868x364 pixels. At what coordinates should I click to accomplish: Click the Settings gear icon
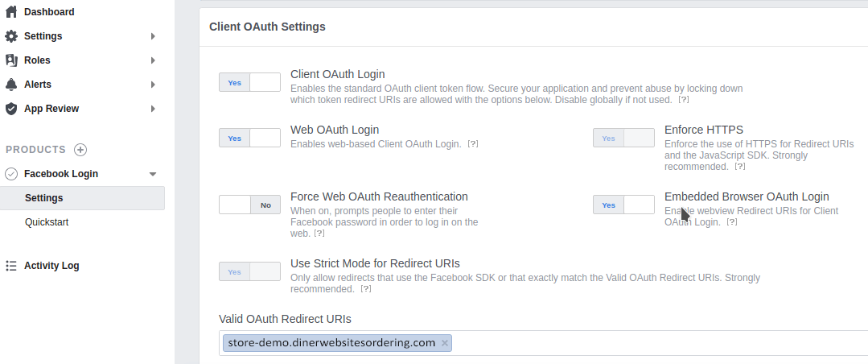coord(11,36)
